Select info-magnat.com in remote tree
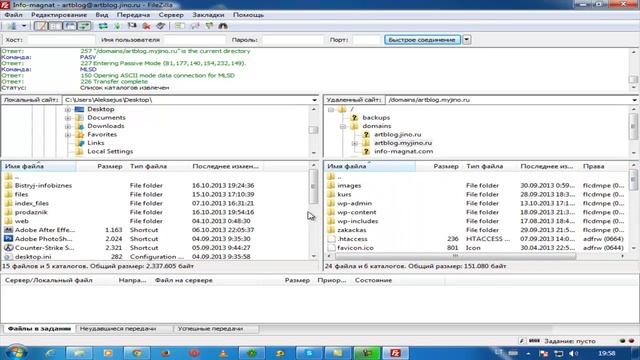Screen dimensions: 640x360 point(403,151)
